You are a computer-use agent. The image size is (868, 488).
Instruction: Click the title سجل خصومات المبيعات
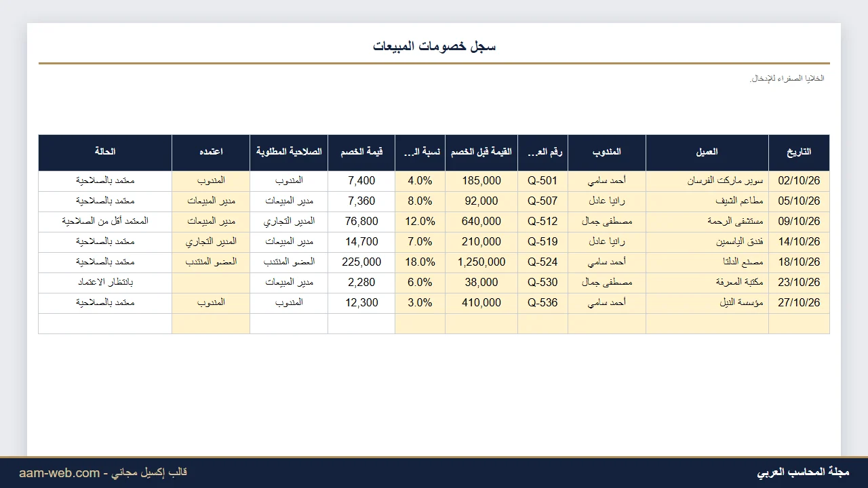pos(434,46)
